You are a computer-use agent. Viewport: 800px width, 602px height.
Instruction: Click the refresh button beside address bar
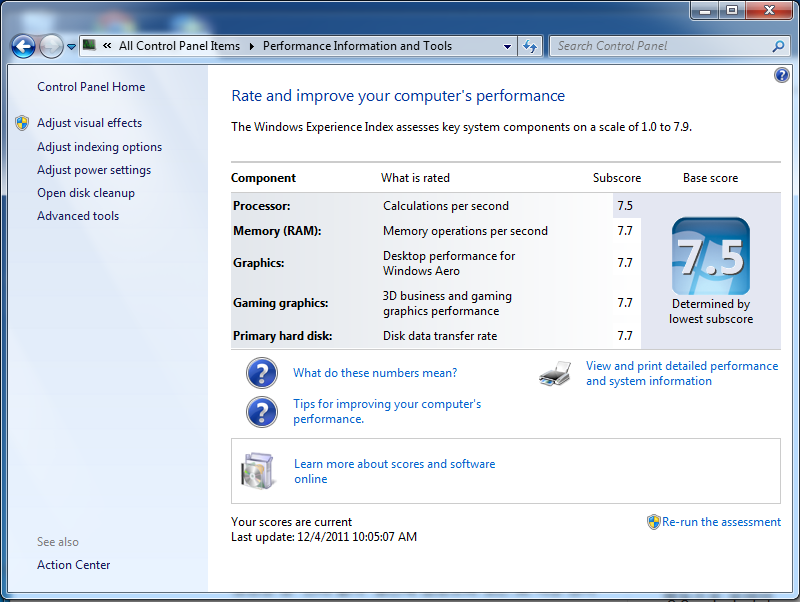click(x=530, y=46)
